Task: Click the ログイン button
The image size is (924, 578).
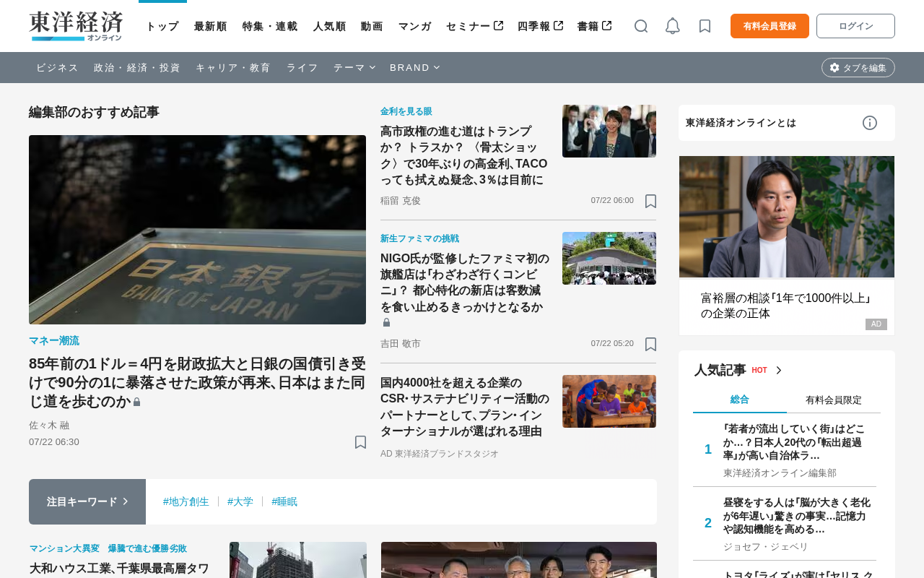Action: point(855,26)
